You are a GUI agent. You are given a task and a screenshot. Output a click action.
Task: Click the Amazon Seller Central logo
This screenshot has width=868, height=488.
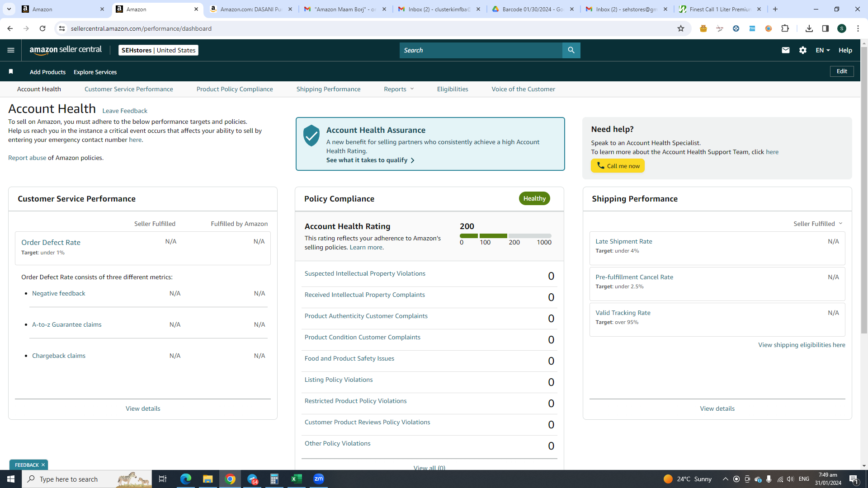[x=66, y=50]
